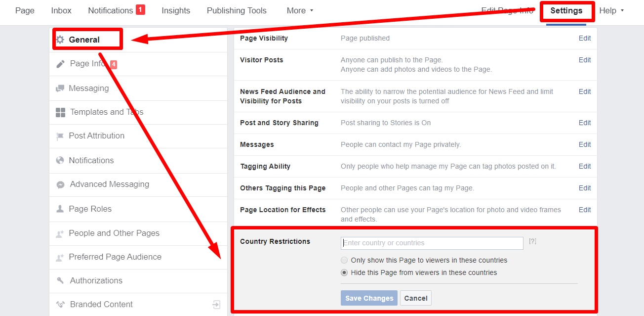
Task: Click the Notifications globe icon in sidebar
Action: [60, 160]
